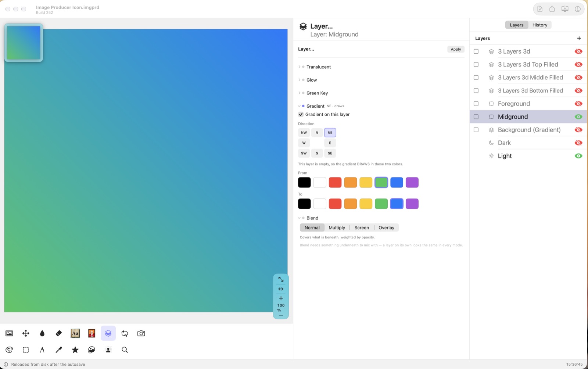The width and height of the screenshot is (588, 369).
Task: Select the Eraser tool
Action: pyautogui.click(x=59, y=333)
